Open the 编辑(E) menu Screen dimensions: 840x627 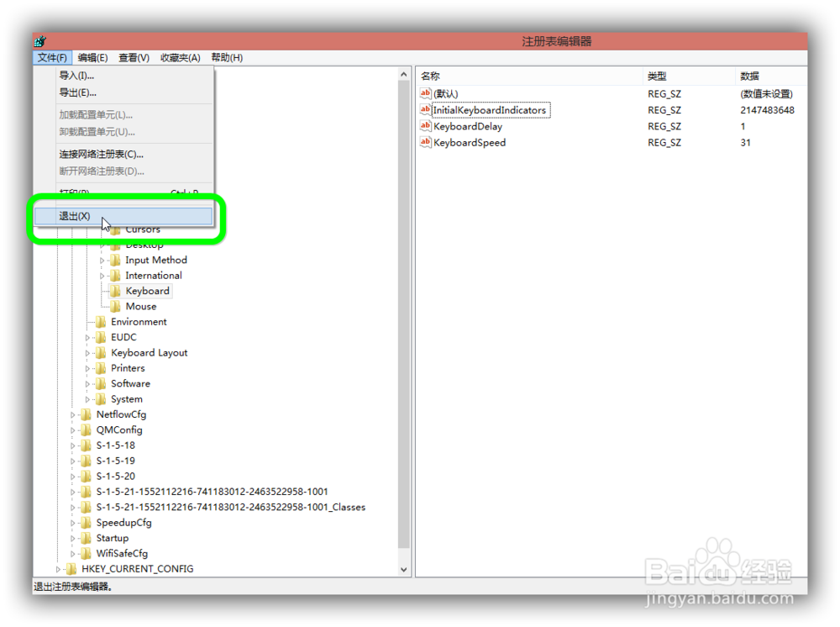click(x=91, y=57)
